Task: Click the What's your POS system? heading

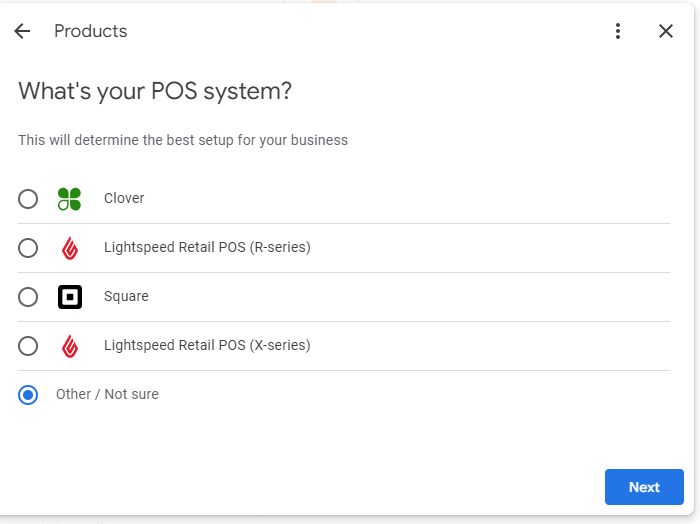Action: [x=155, y=91]
